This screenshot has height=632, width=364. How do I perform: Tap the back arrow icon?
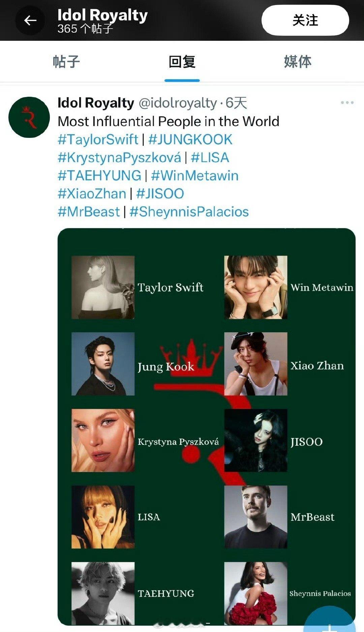tap(30, 21)
